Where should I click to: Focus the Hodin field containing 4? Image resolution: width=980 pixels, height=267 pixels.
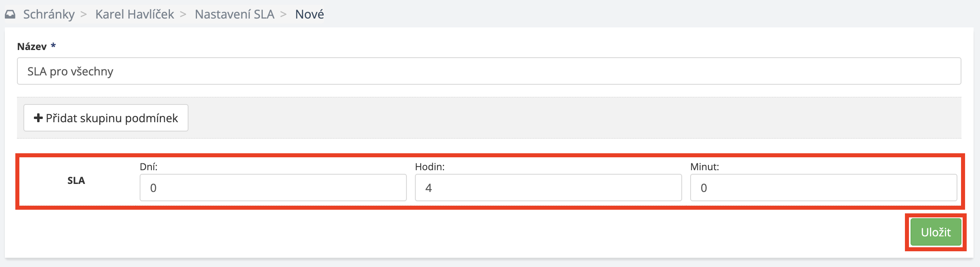tap(548, 188)
